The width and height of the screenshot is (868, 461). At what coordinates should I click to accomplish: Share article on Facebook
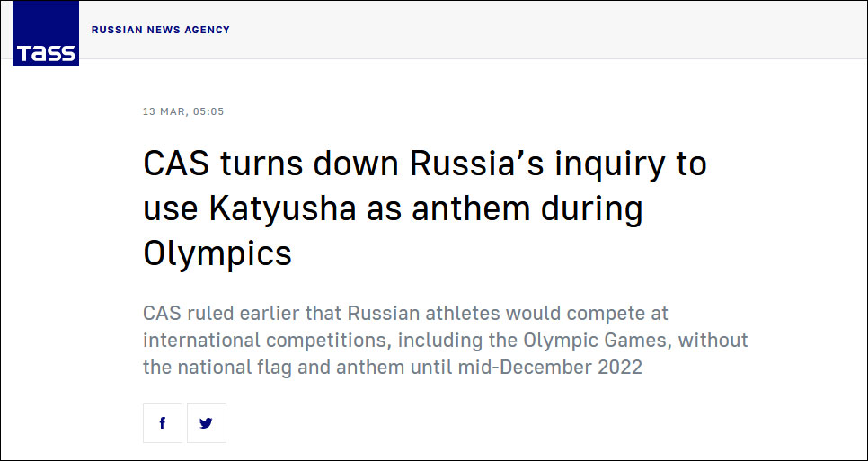pyautogui.click(x=163, y=423)
